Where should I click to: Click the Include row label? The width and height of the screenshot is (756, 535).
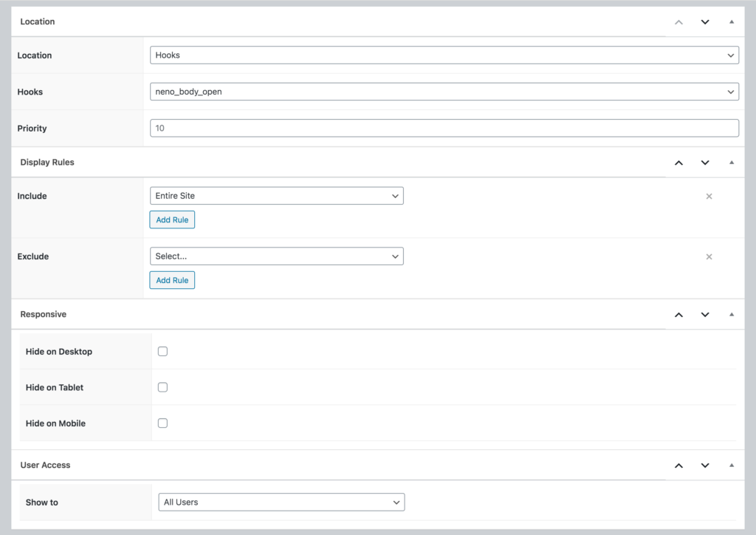coord(32,196)
